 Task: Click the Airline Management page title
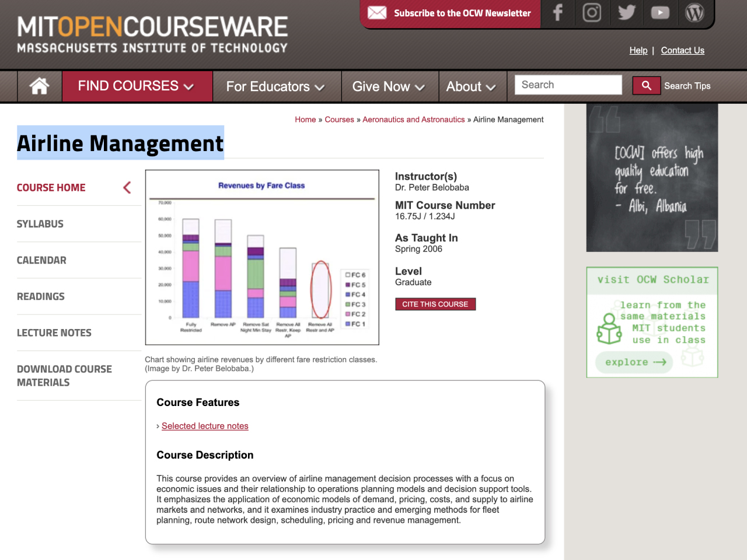point(120,143)
